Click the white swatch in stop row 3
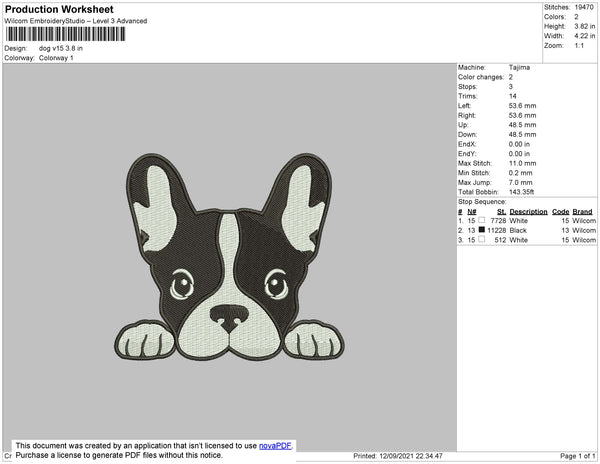The height and width of the screenshot is (464, 600). point(482,239)
